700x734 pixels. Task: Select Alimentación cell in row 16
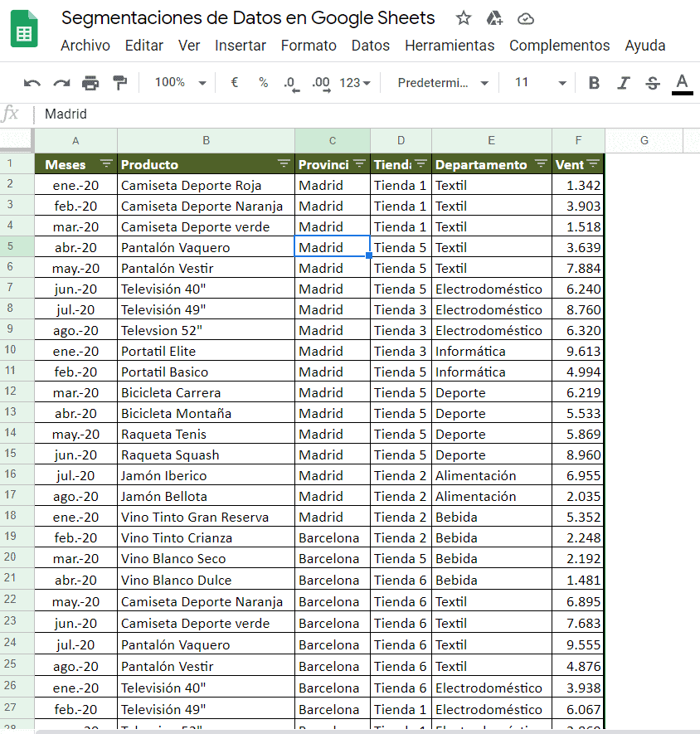[492, 475]
